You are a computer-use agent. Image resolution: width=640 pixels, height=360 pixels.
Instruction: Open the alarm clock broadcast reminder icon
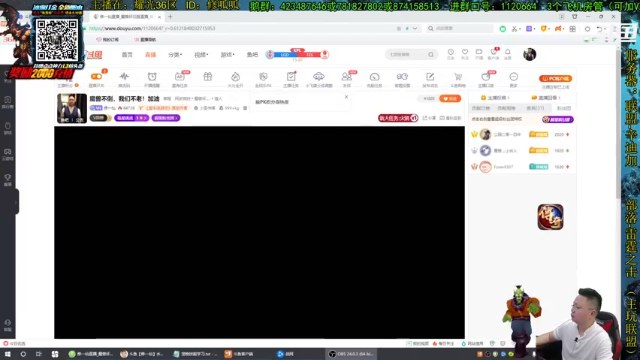tap(152, 76)
